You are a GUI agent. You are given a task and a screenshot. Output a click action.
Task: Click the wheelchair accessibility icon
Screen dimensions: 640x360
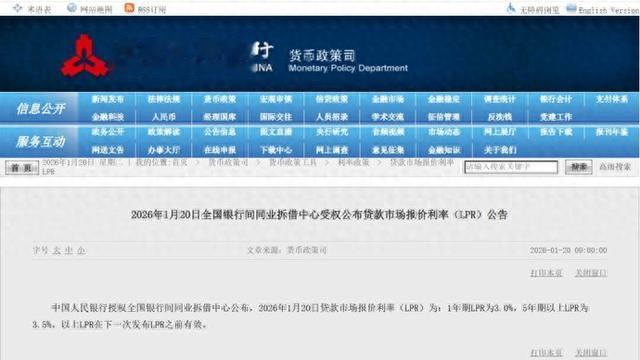tap(511, 8)
